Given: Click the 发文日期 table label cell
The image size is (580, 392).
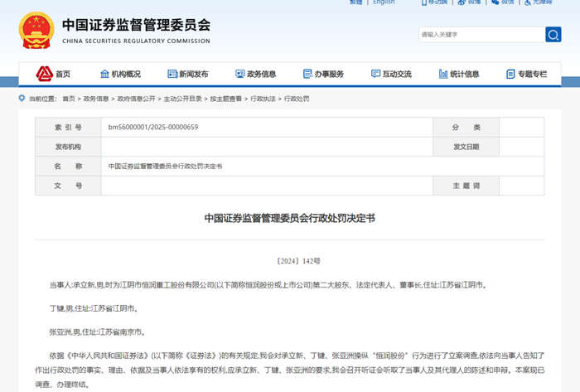Looking at the screenshot, I should 466,147.
